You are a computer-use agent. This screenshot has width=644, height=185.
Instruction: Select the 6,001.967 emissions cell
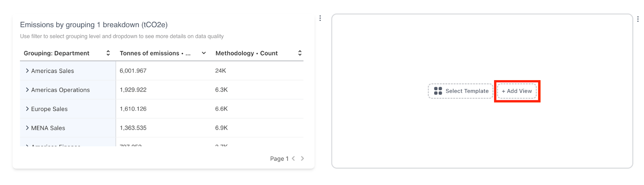point(133,71)
